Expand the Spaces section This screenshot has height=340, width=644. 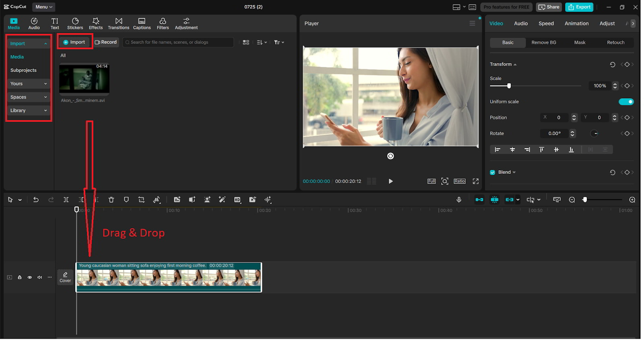tap(29, 97)
